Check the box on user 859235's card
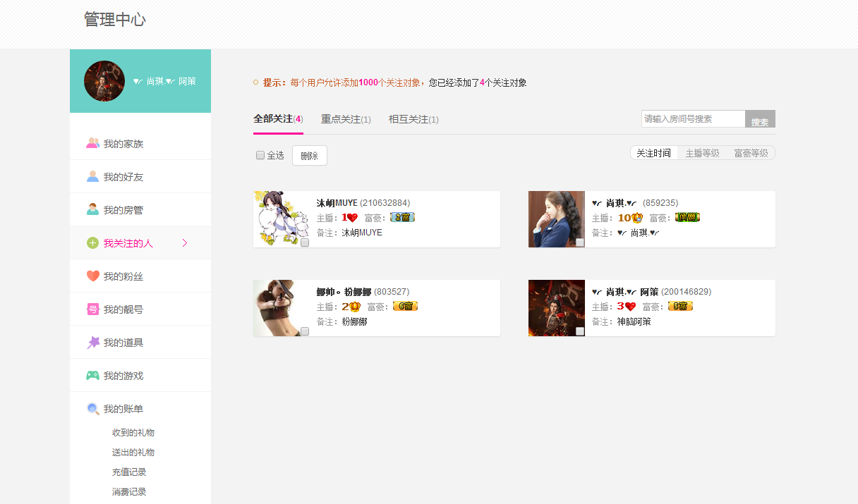Viewport: 858px width, 504px height. pyautogui.click(x=580, y=242)
